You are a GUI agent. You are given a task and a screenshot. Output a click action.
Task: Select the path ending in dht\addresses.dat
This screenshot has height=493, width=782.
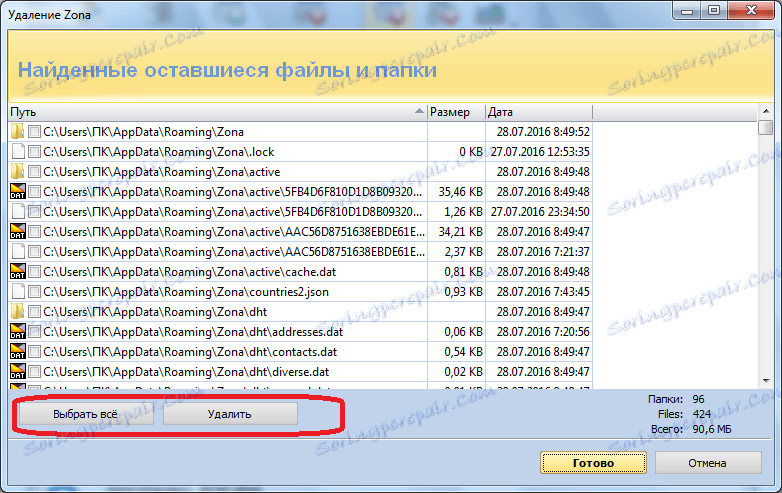click(193, 331)
